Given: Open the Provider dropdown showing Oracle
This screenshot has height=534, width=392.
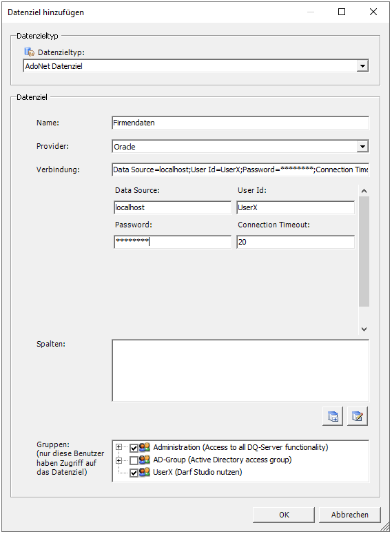Looking at the screenshot, I should (x=362, y=147).
